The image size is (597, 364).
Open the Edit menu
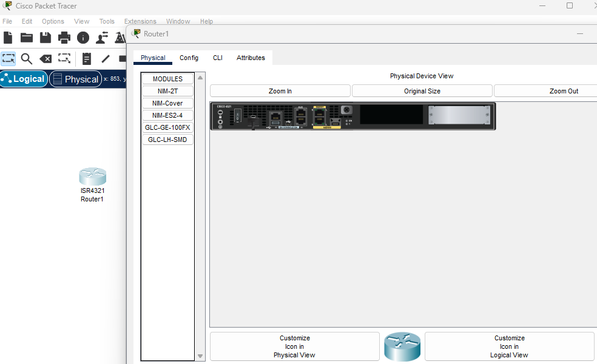pyautogui.click(x=27, y=21)
